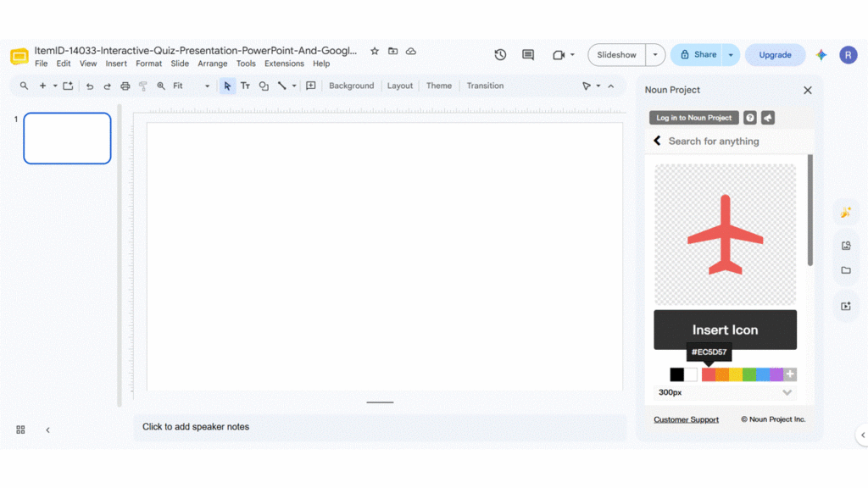Click the Search for anything field
Screen dimensions: 868x488
point(737,141)
